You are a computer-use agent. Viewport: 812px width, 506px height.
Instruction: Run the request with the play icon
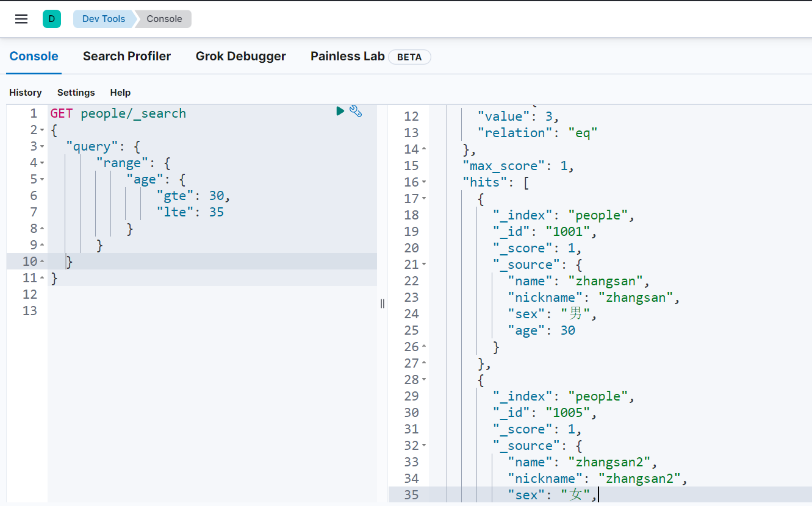(340, 111)
